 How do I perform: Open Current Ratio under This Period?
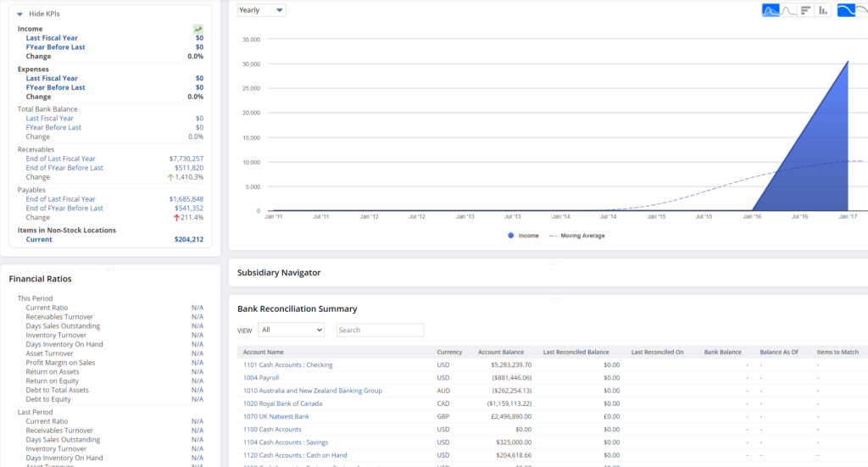pyautogui.click(x=47, y=308)
